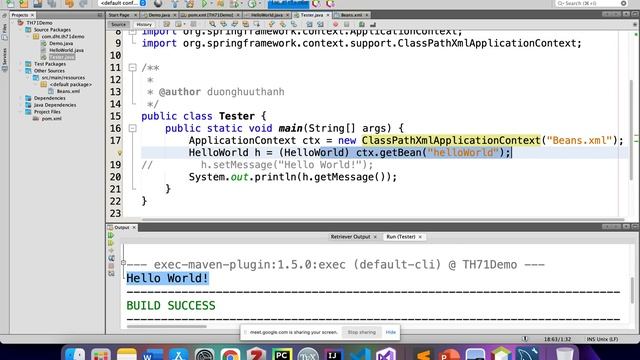Select the com.dht.th71demo package
640x360 pixels.
pos(62,36)
